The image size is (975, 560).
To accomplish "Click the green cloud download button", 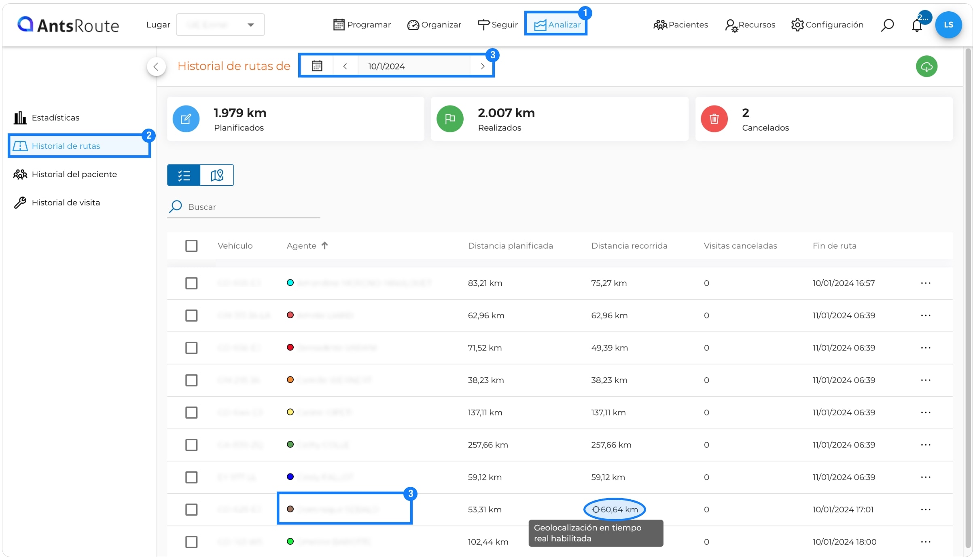I will click(x=926, y=66).
